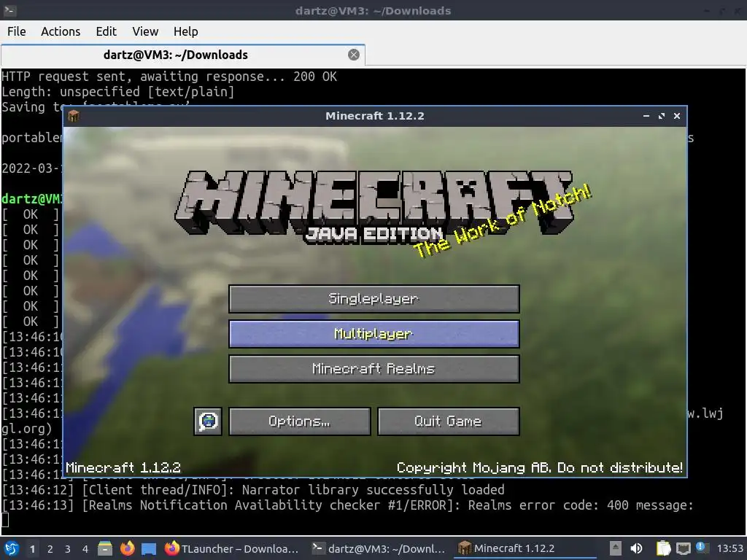747x560 pixels.
Task: Open the terminal Actions menu
Action: tap(61, 31)
